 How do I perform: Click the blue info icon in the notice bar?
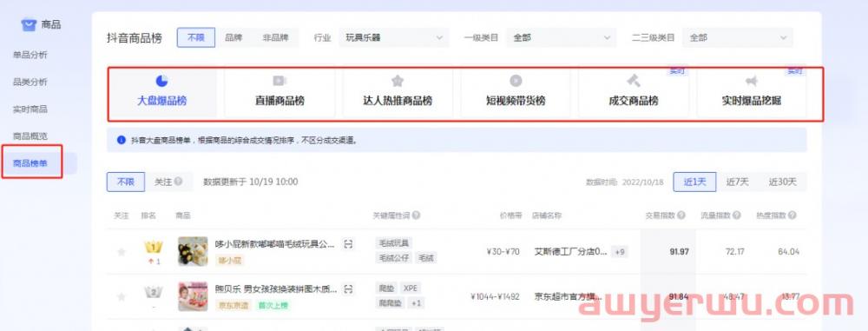click(122, 140)
